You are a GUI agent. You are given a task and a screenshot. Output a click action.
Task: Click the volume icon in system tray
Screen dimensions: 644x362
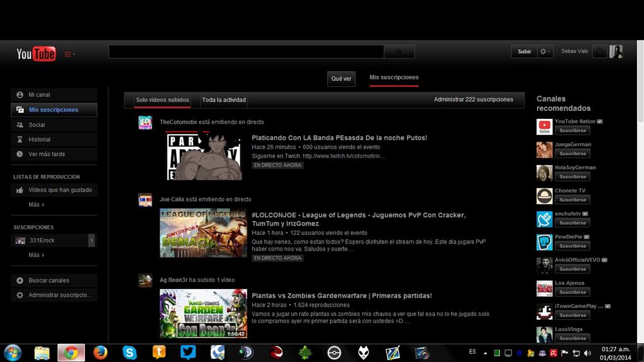(x=588, y=353)
